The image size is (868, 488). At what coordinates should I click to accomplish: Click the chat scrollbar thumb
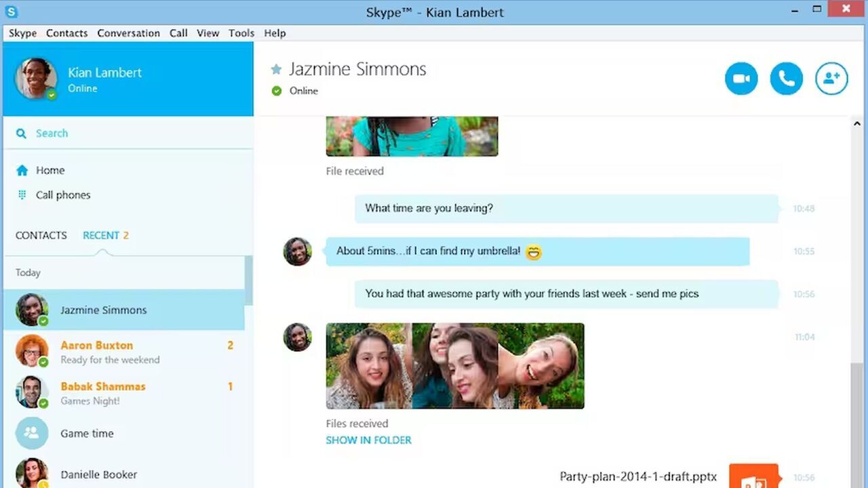[857, 424]
